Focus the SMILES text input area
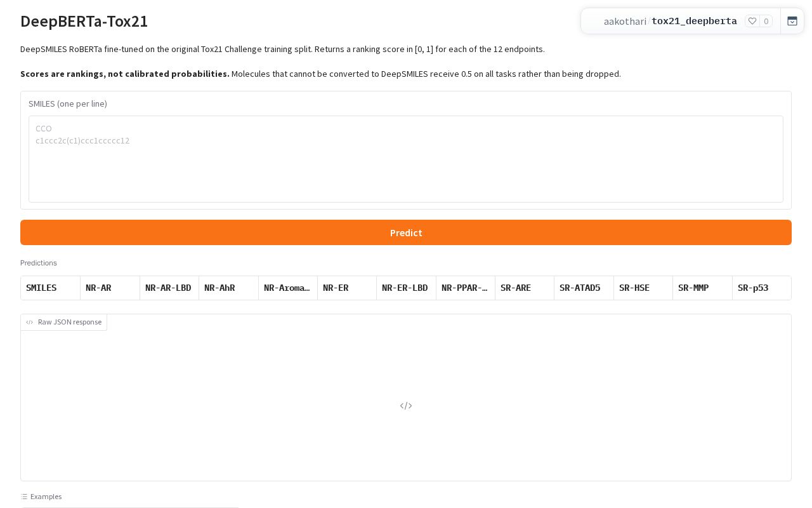Image resolution: width=812 pixels, height=508 pixels. (x=406, y=159)
